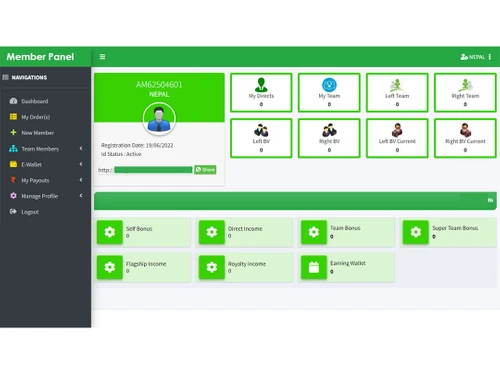Open the Left Team card

coord(397,93)
